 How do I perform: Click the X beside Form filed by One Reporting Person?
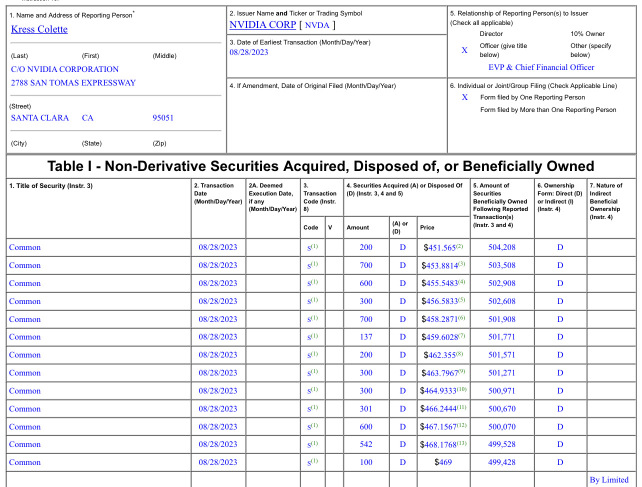point(464,97)
